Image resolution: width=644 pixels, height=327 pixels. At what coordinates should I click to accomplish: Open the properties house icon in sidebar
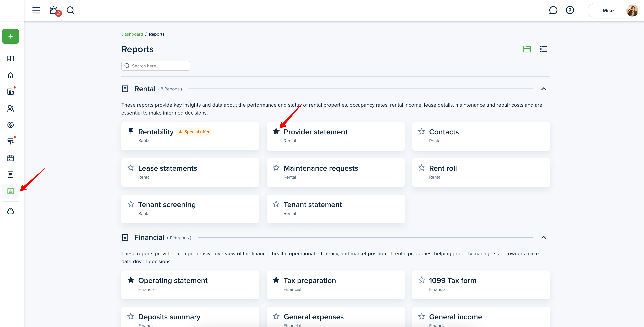(11, 75)
